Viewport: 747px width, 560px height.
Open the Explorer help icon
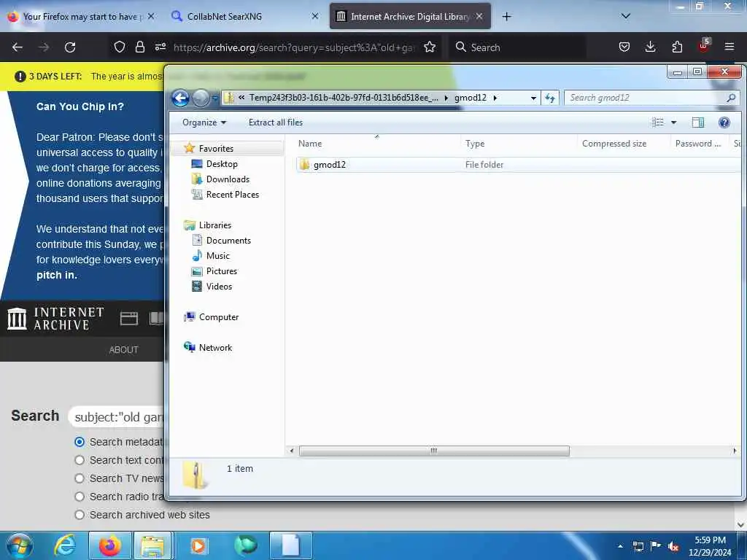click(724, 122)
